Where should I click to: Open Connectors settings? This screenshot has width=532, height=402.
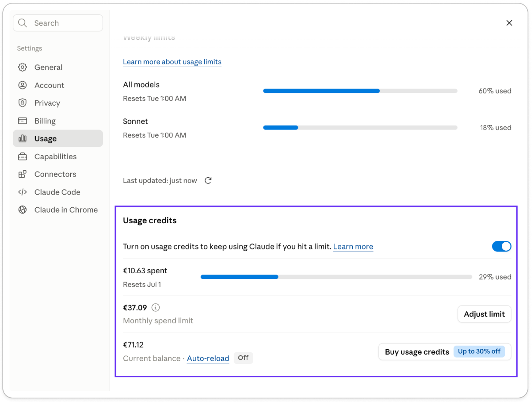click(58, 174)
